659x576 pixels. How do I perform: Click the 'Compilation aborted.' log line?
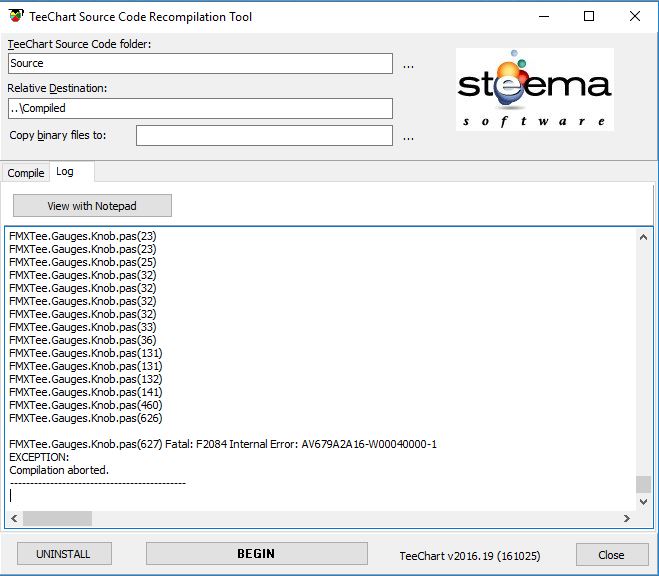[59, 470]
